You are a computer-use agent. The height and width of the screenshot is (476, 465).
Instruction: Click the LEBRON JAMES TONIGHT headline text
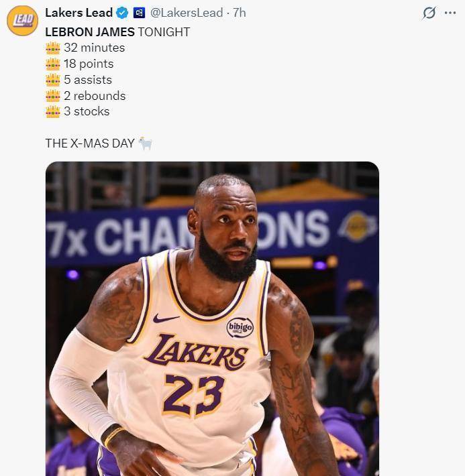(x=117, y=32)
